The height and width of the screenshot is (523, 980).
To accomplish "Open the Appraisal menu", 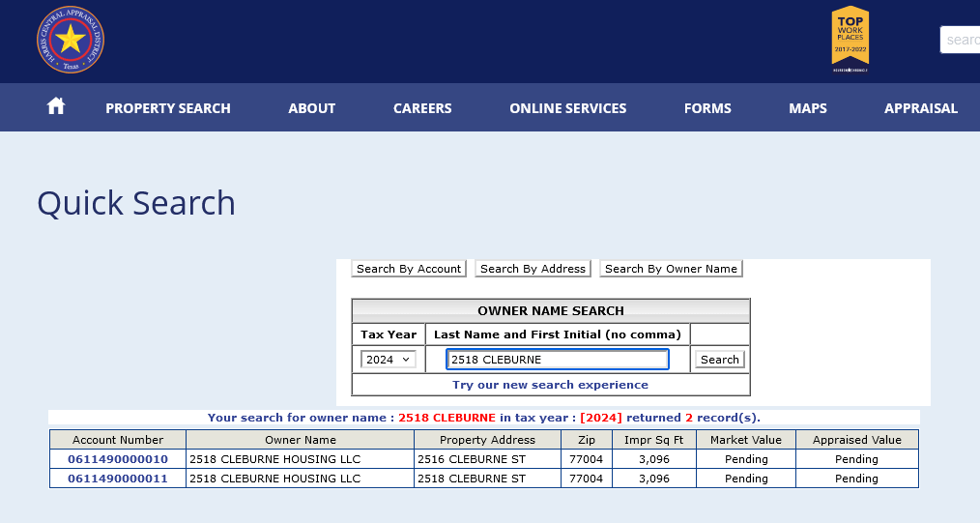I will tap(921, 108).
